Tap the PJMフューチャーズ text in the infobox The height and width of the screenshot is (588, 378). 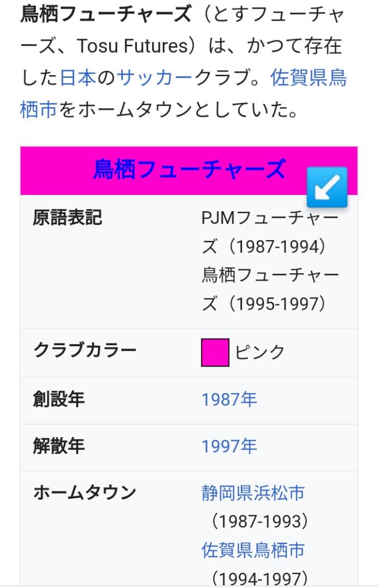[x=270, y=218]
